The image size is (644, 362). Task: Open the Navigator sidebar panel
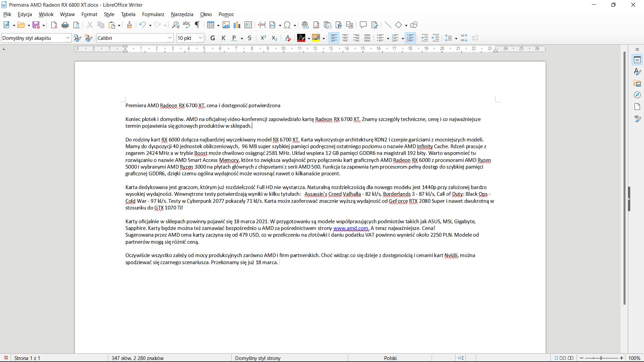637,95
